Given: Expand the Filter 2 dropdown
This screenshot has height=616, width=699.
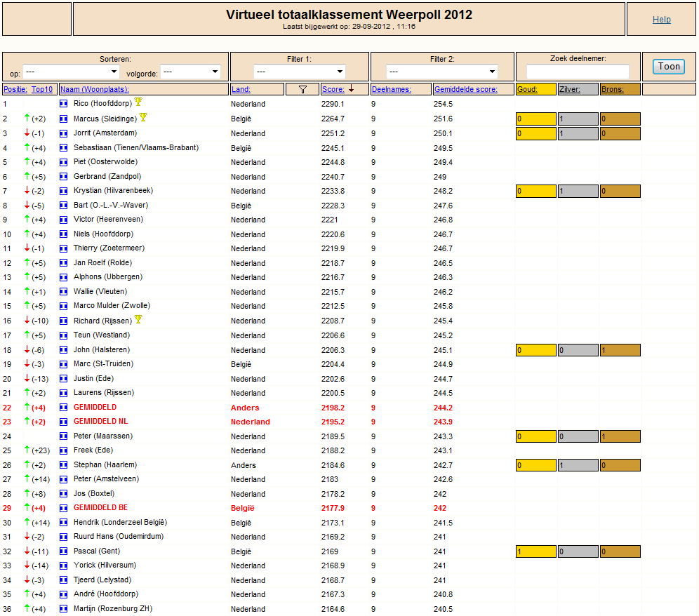Looking at the screenshot, I should click(442, 72).
